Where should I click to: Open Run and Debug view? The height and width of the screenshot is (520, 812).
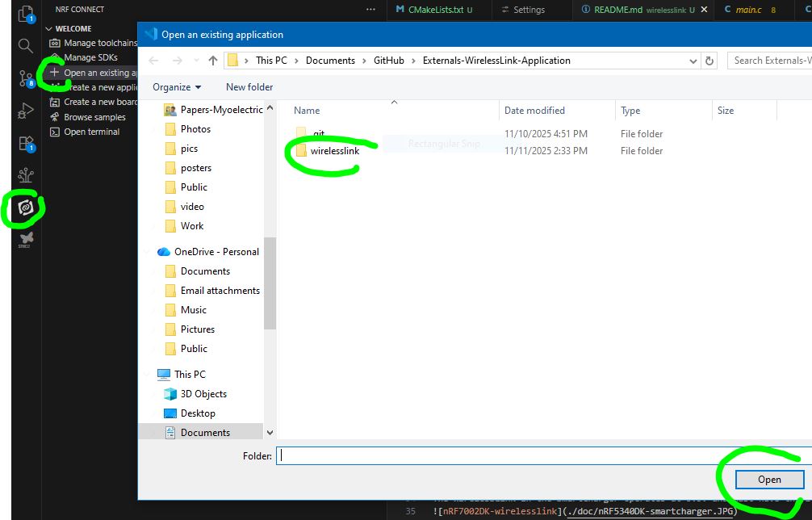click(26, 111)
